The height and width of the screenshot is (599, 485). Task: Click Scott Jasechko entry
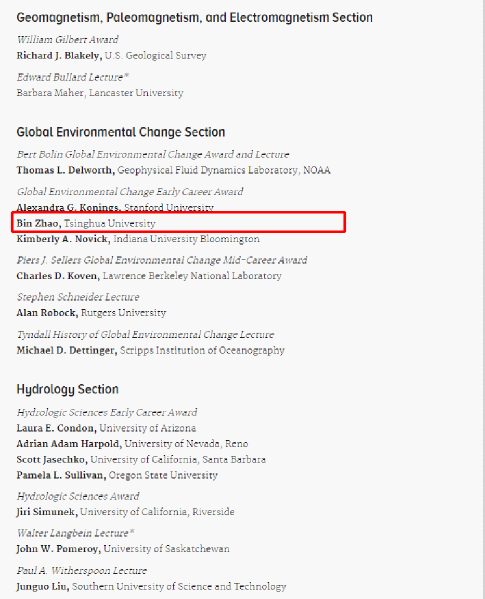tap(141, 459)
